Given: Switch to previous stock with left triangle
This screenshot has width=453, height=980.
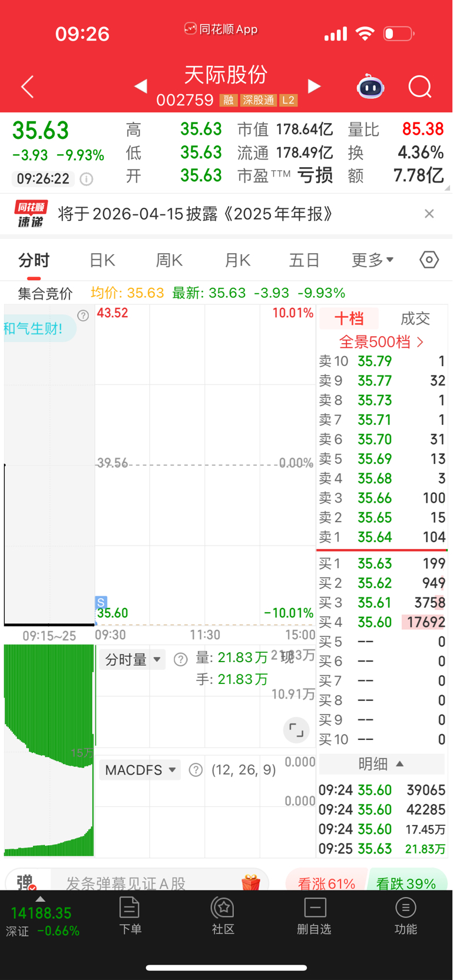Looking at the screenshot, I should [140, 87].
